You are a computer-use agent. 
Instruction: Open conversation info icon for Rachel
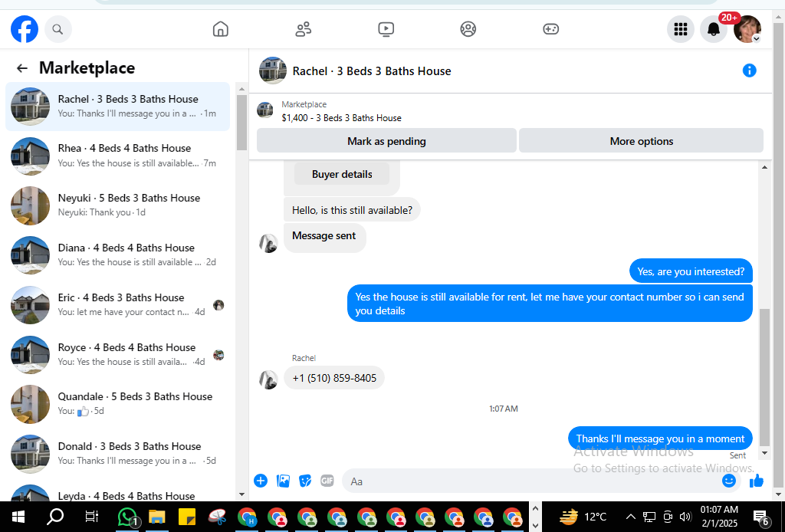point(749,71)
